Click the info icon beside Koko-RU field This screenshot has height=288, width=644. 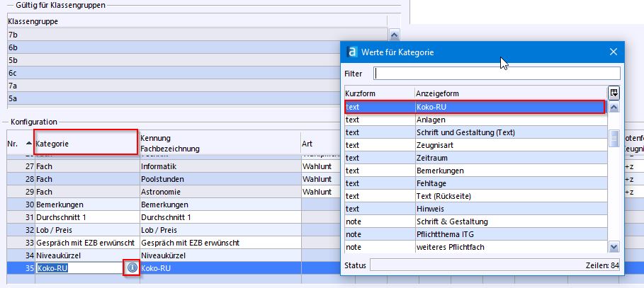[132, 268]
